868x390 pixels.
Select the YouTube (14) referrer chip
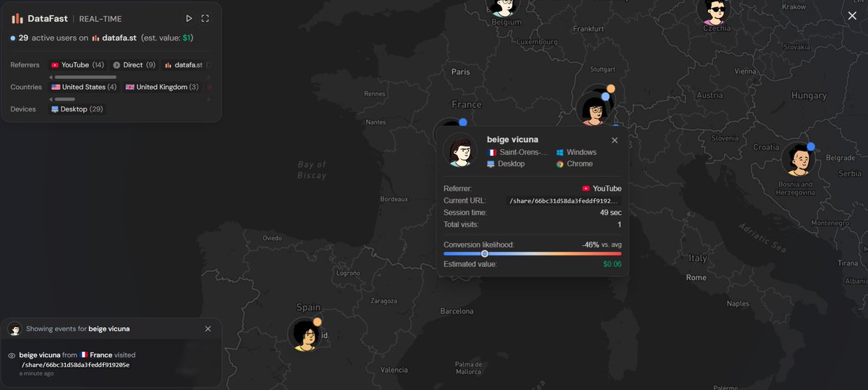pyautogui.click(x=77, y=65)
